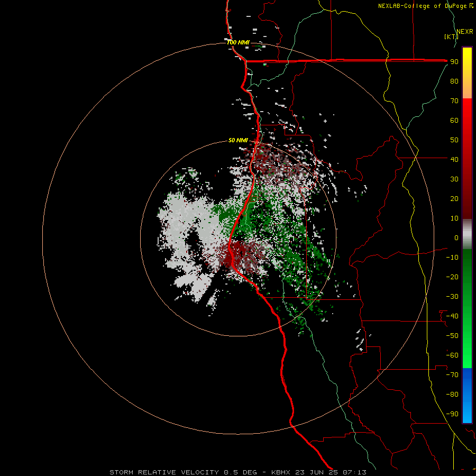Select the positive 50 knot scale value
Image resolution: width=476 pixels, height=476 pixels.
pyautogui.click(x=454, y=140)
